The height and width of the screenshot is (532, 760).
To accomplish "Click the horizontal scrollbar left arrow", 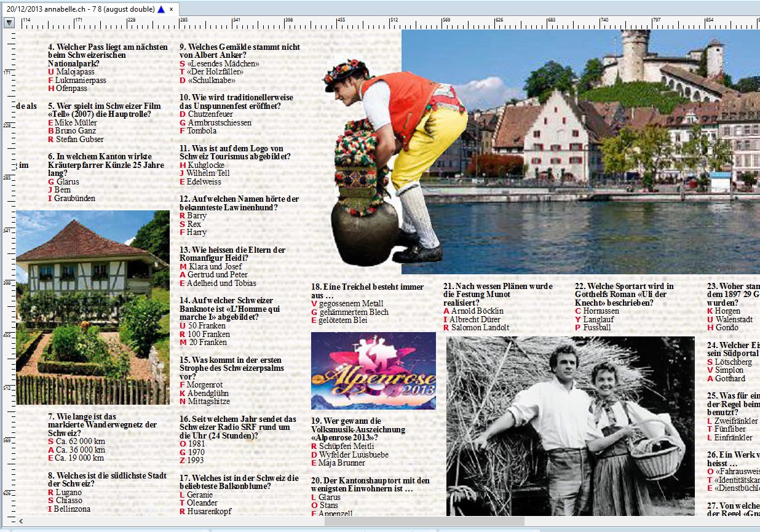I will point(22,521).
